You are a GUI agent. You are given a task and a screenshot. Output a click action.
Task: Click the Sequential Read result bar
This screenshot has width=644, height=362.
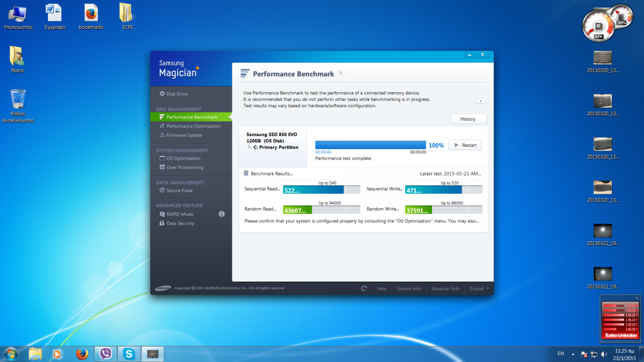321,190
